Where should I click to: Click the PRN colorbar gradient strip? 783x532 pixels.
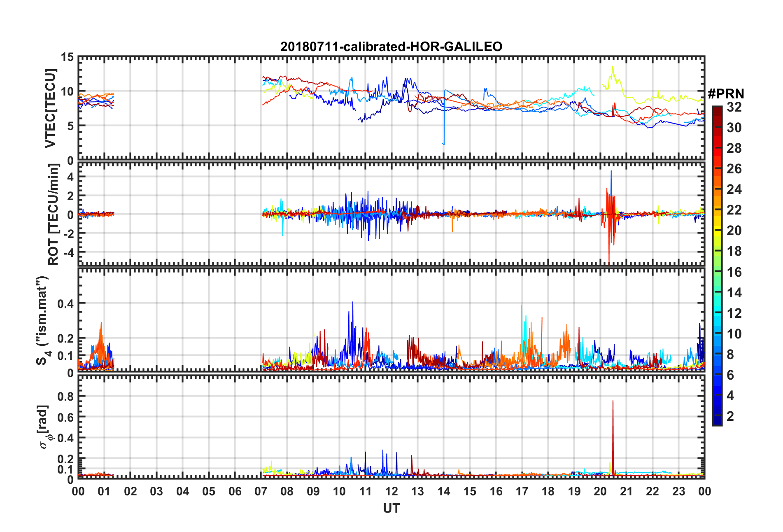pyautogui.click(x=717, y=266)
